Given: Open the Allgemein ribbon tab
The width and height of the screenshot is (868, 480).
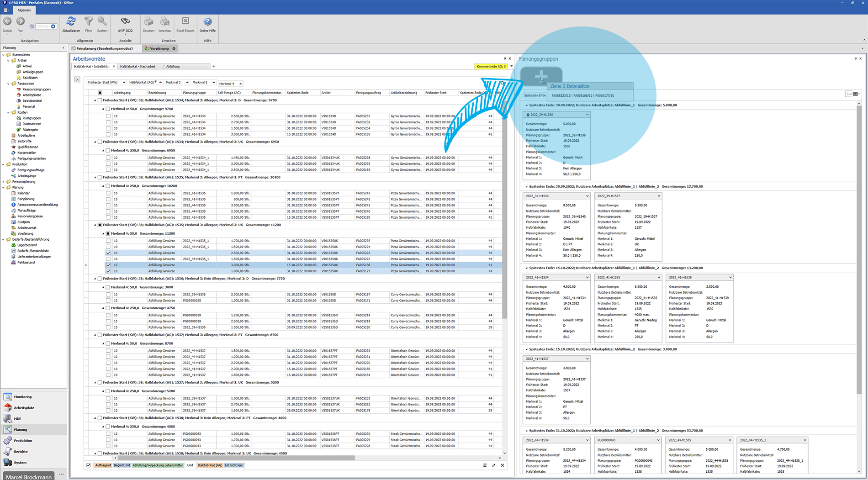Looking at the screenshot, I should [x=24, y=10].
